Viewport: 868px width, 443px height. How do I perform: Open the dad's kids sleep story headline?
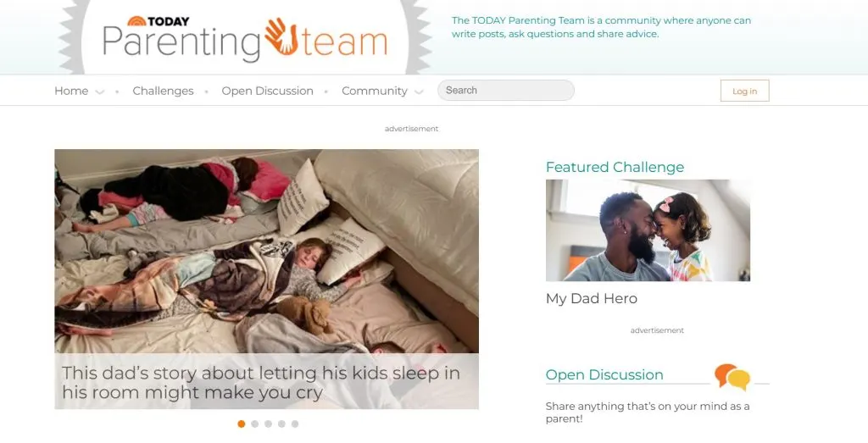[x=261, y=382]
